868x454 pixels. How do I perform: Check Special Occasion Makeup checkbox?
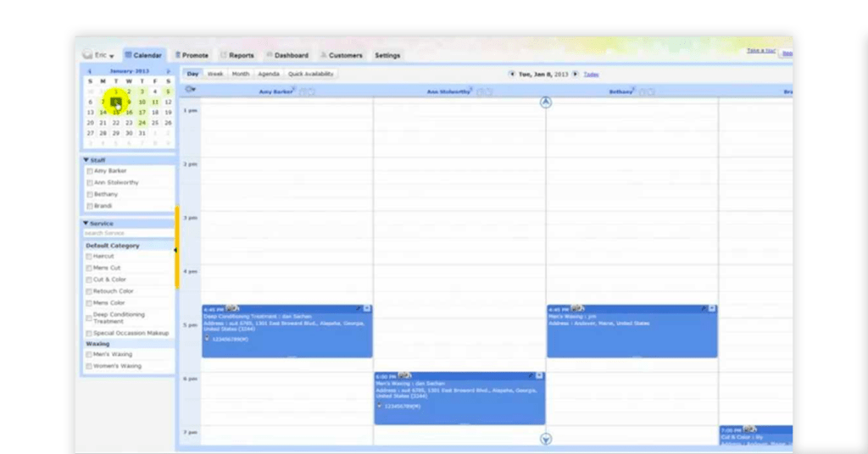tap(88, 334)
